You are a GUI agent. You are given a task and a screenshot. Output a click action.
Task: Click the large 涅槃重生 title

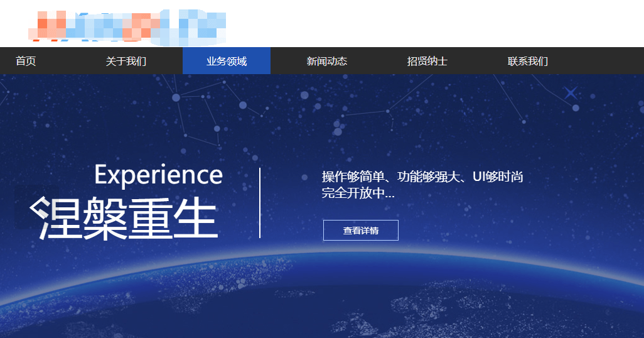coord(129,219)
